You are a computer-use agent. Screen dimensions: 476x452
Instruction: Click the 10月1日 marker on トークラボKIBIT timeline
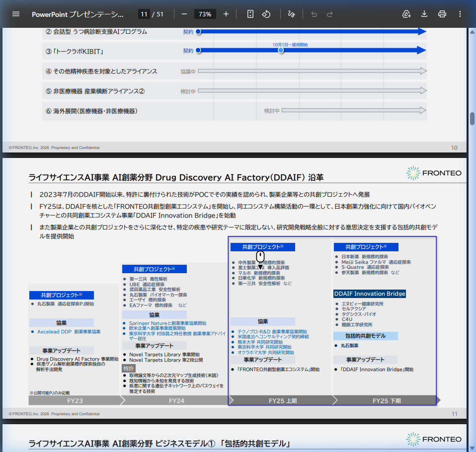281,51
